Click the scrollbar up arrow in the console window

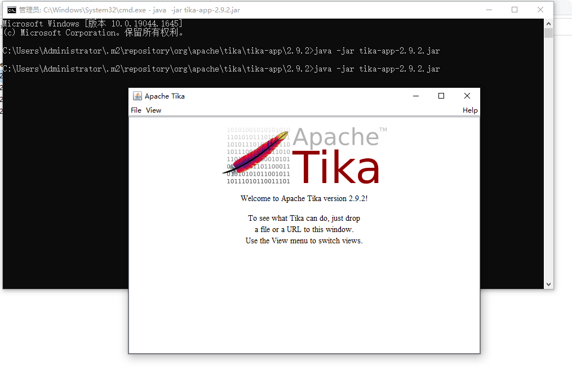click(548, 23)
